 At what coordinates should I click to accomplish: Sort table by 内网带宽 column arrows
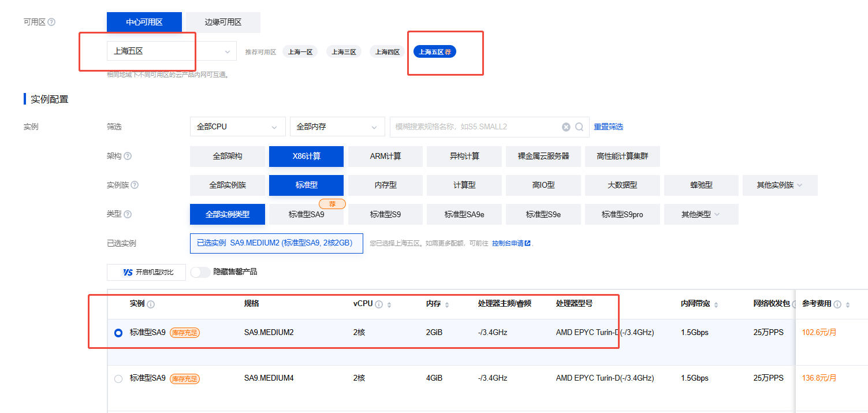point(716,304)
